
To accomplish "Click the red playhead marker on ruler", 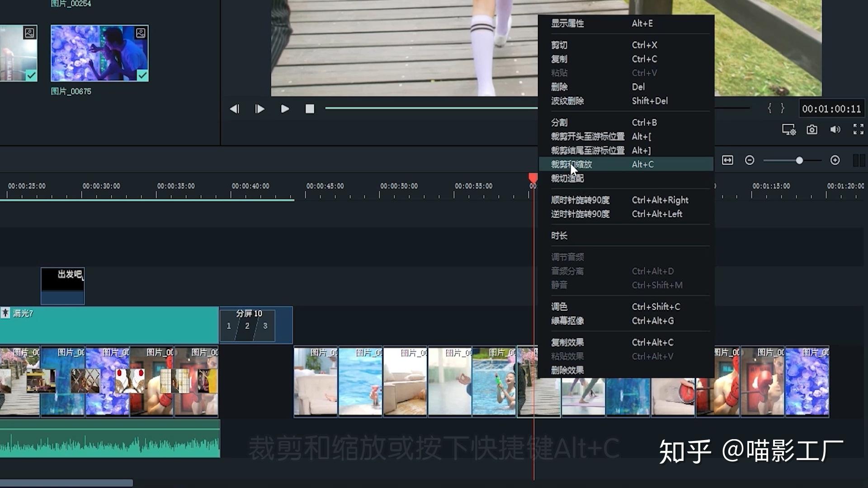I will tap(533, 178).
